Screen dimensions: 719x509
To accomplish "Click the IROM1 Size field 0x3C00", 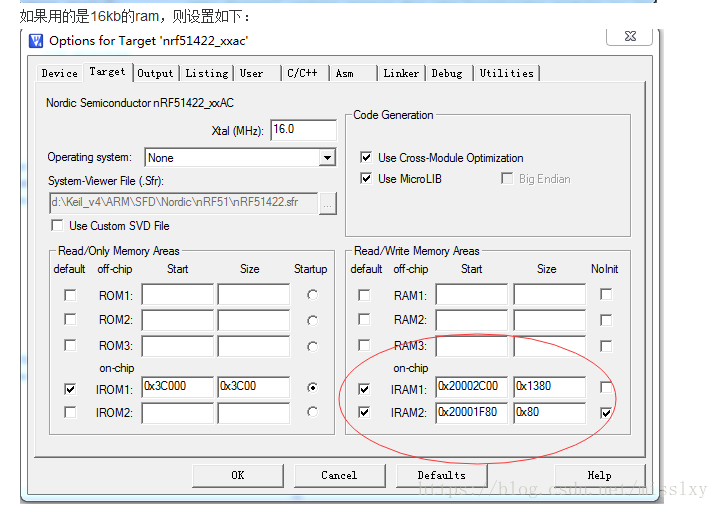I will tap(254, 387).
